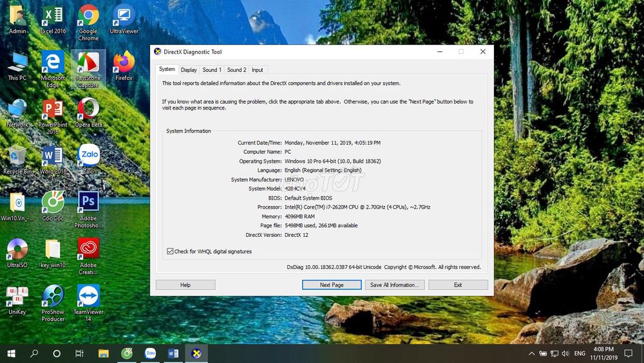Open the Network desktop icon

(17, 113)
